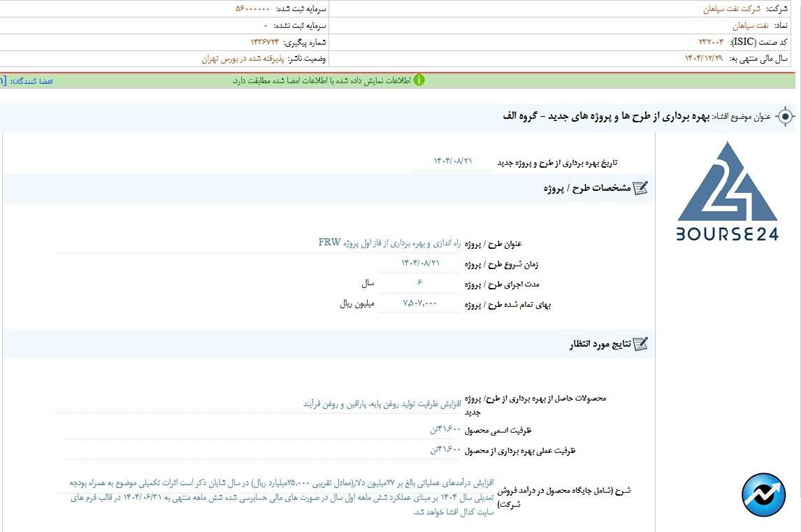Click edit icon next to مشخصات طرح / پروژه
The image size is (801, 532).
pos(640,188)
